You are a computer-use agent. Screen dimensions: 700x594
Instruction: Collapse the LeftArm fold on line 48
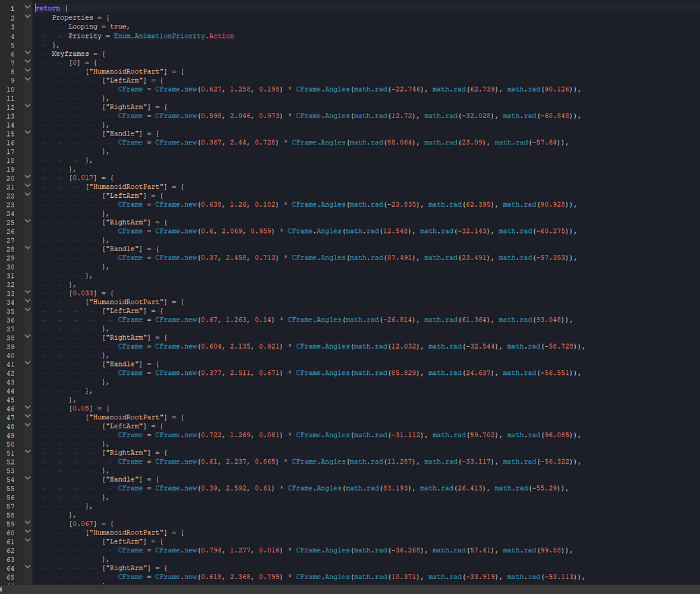pyautogui.click(x=27, y=425)
